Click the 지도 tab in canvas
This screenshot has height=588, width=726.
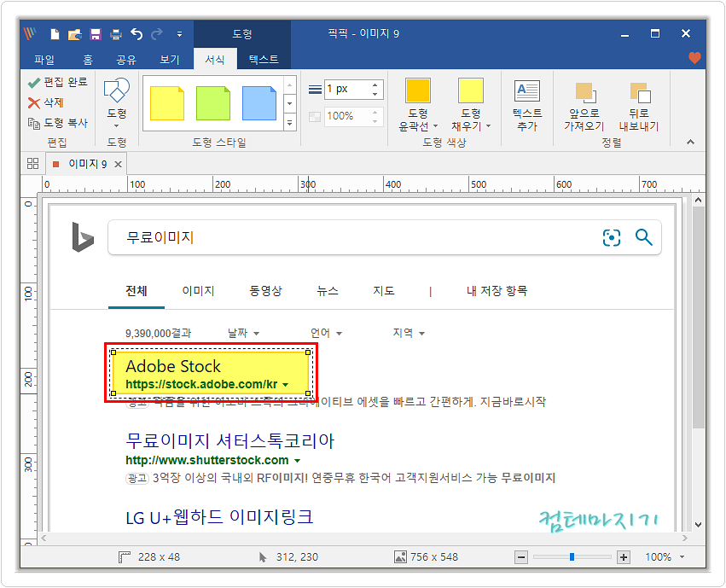(384, 291)
